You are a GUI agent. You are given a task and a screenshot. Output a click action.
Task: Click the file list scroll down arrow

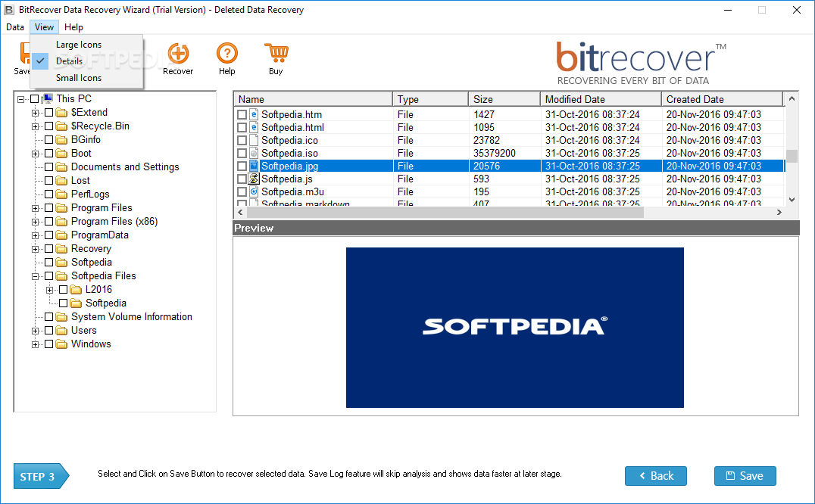(792, 199)
